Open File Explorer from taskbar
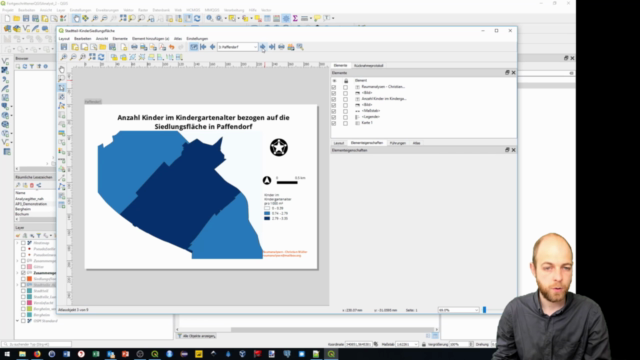Screen dimensions: 640x360 22,354
